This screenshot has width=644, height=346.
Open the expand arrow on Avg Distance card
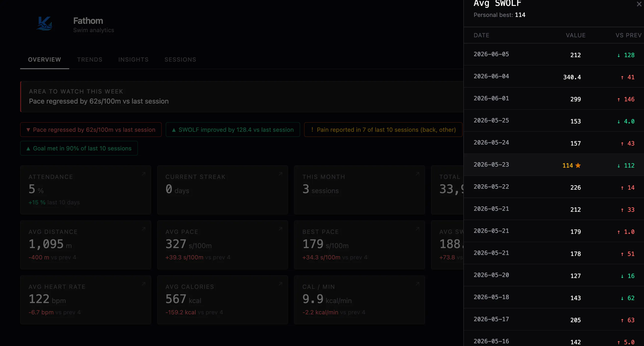coord(144,229)
